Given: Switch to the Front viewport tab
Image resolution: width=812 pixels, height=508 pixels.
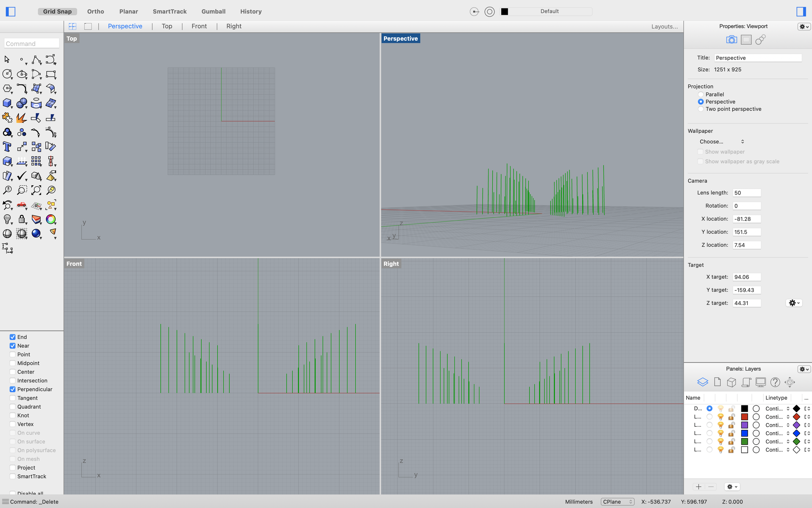Looking at the screenshot, I should click(199, 26).
